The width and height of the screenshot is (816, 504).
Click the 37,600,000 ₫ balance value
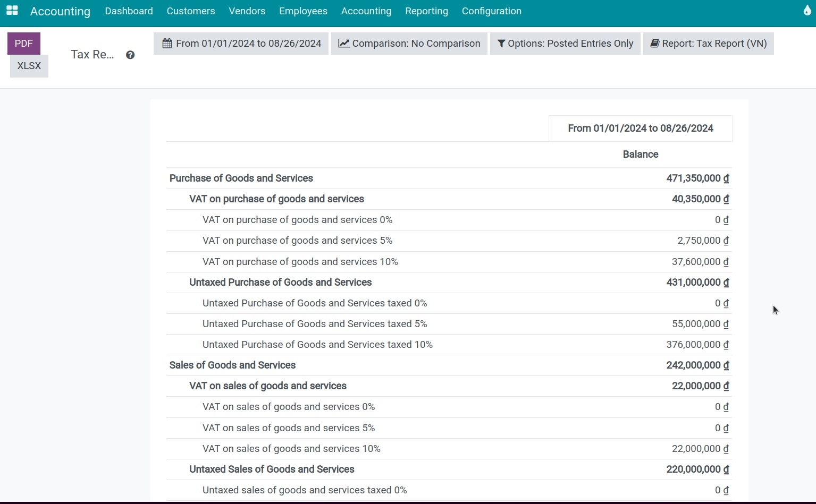(x=700, y=262)
